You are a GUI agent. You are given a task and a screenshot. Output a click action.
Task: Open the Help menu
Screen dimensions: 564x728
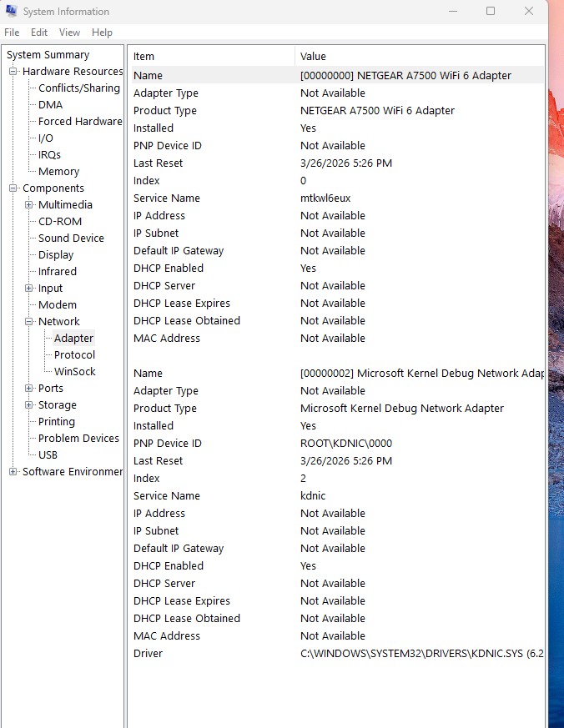102,33
